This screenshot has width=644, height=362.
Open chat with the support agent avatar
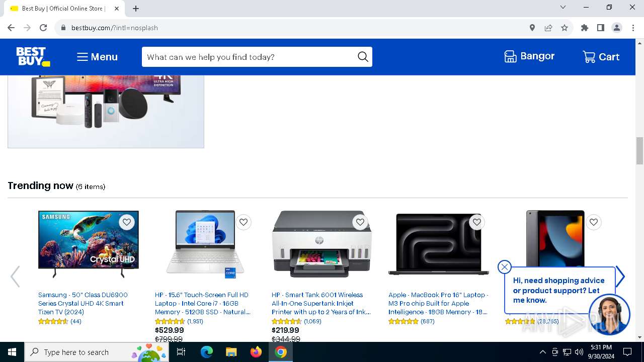[x=609, y=315]
